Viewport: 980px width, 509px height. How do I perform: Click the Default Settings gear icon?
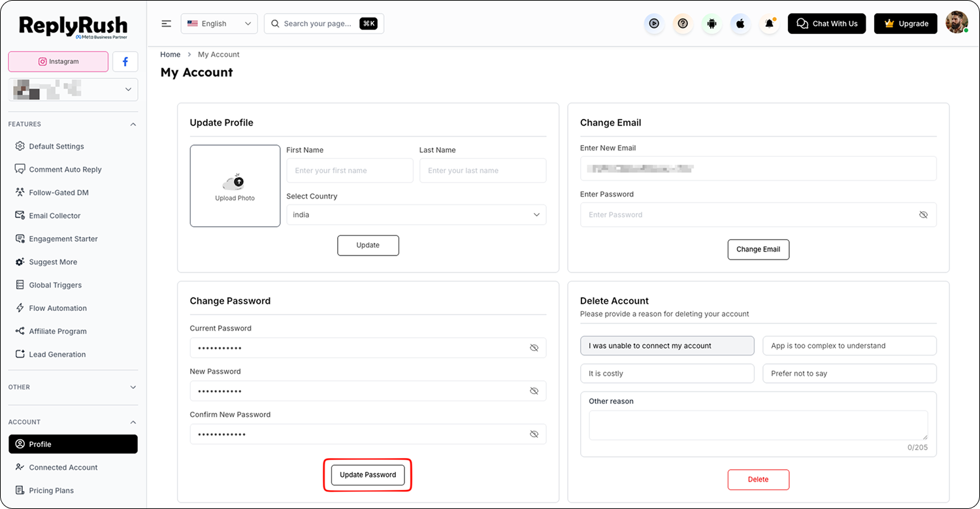pos(20,146)
